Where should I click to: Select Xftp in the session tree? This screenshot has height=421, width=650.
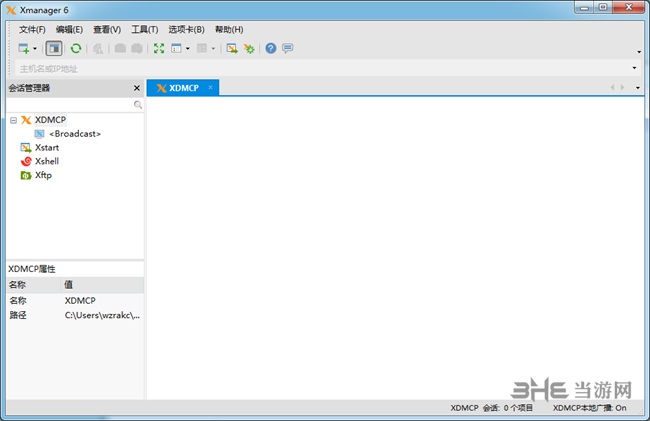pos(43,175)
